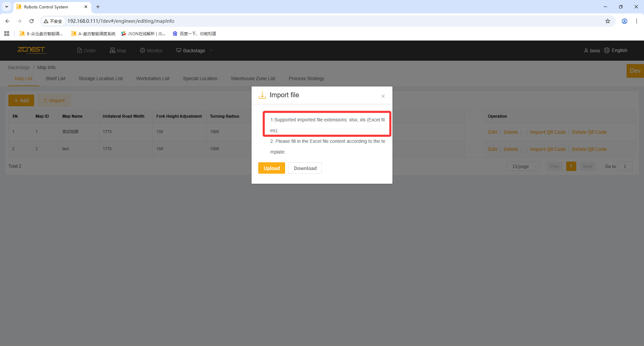
Task: Open Chrome three-dot menu
Action: point(636,21)
